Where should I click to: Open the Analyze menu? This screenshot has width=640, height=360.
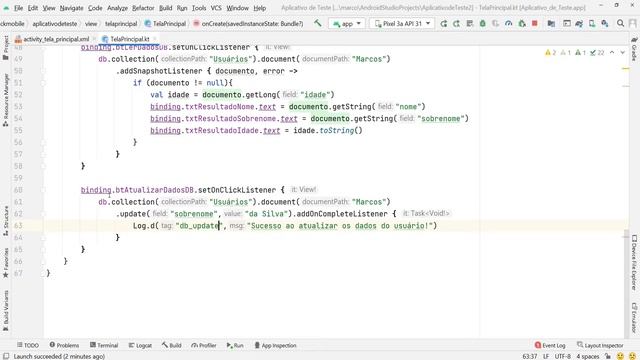pyautogui.click(x=118, y=8)
